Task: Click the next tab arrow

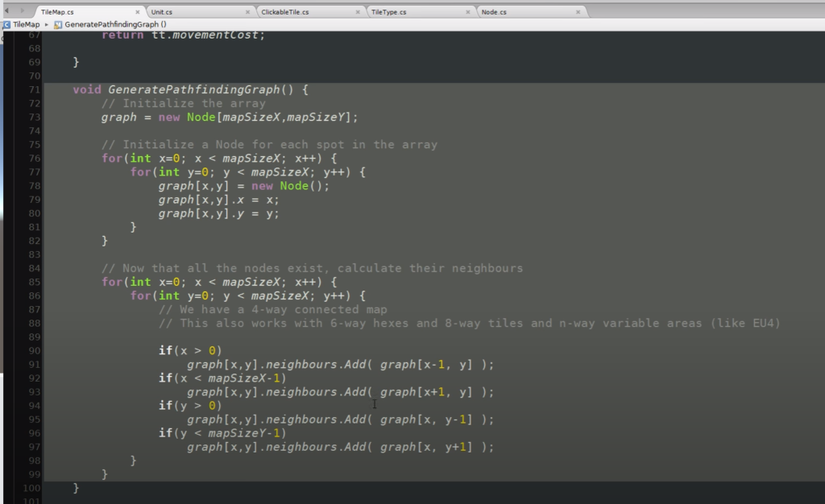Action: pyautogui.click(x=22, y=10)
